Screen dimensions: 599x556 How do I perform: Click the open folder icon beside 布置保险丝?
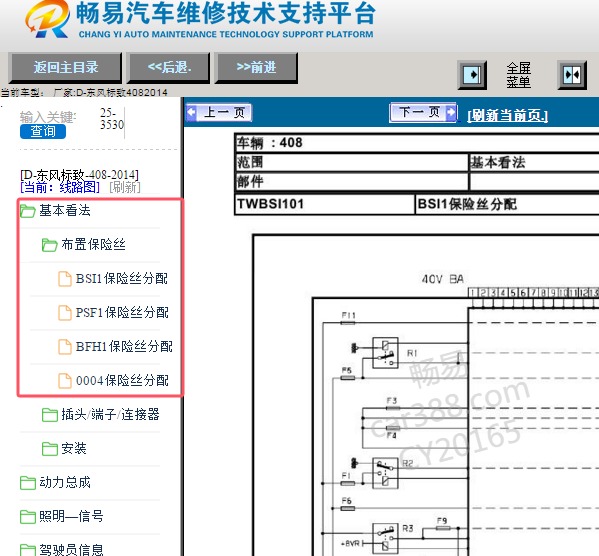[x=49, y=245]
